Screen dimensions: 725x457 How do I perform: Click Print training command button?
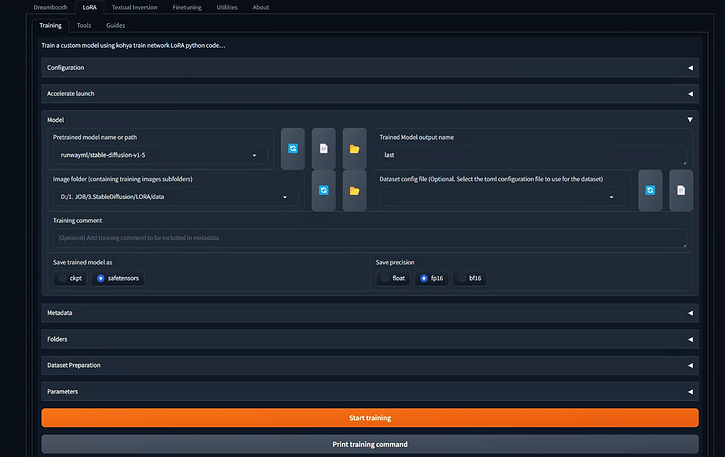click(370, 444)
